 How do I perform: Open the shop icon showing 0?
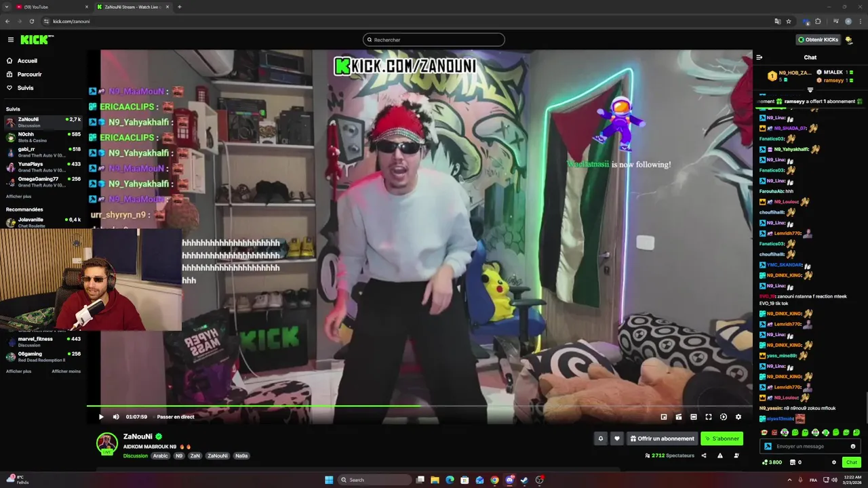tap(795, 462)
